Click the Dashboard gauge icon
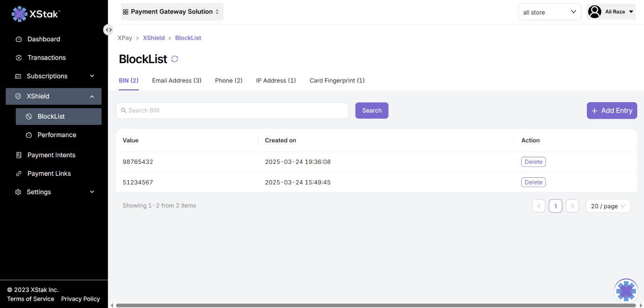 19,39
